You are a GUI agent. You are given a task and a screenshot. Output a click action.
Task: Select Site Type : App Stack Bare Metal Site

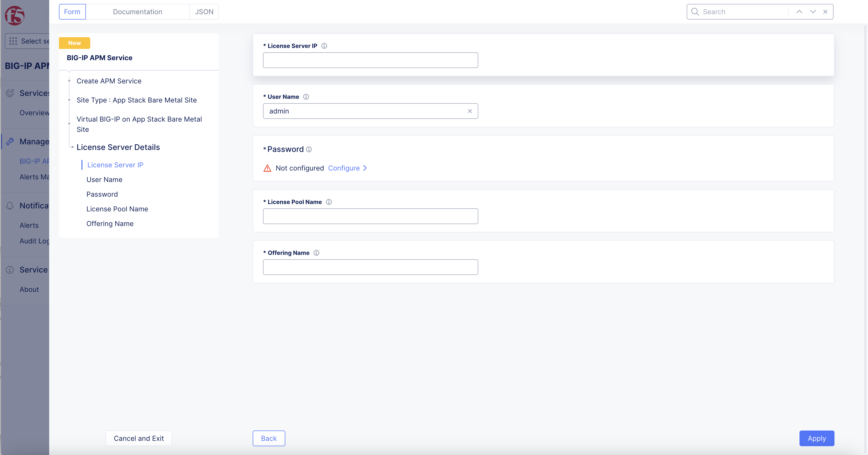point(137,100)
